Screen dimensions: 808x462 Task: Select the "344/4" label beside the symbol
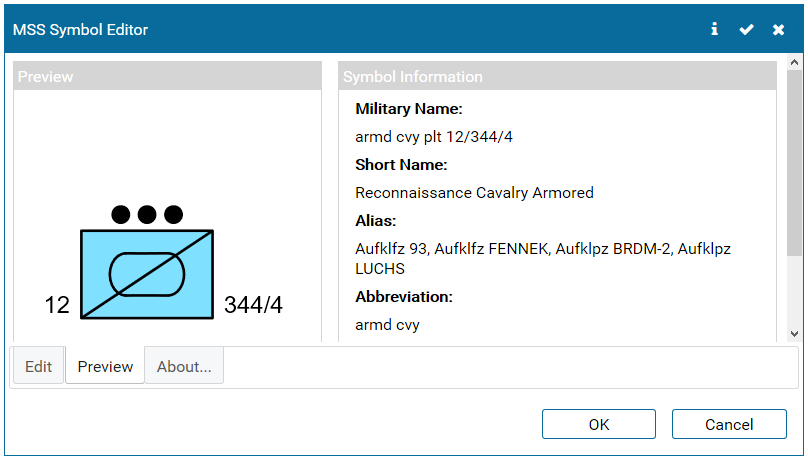pos(253,305)
